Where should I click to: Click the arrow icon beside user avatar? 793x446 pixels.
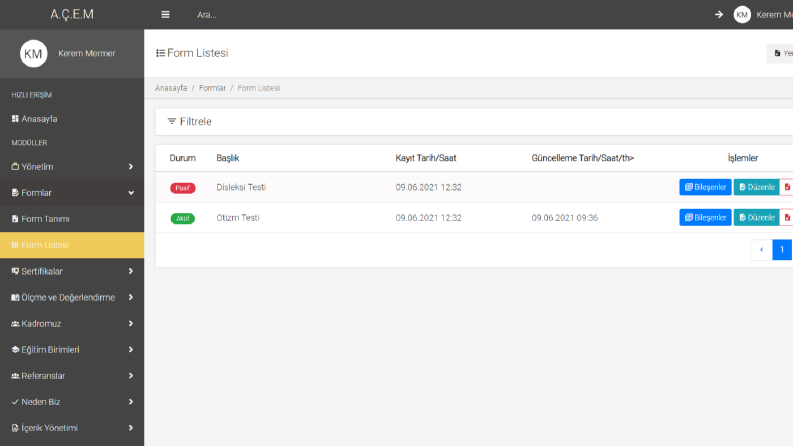pyautogui.click(x=719, y=15)
